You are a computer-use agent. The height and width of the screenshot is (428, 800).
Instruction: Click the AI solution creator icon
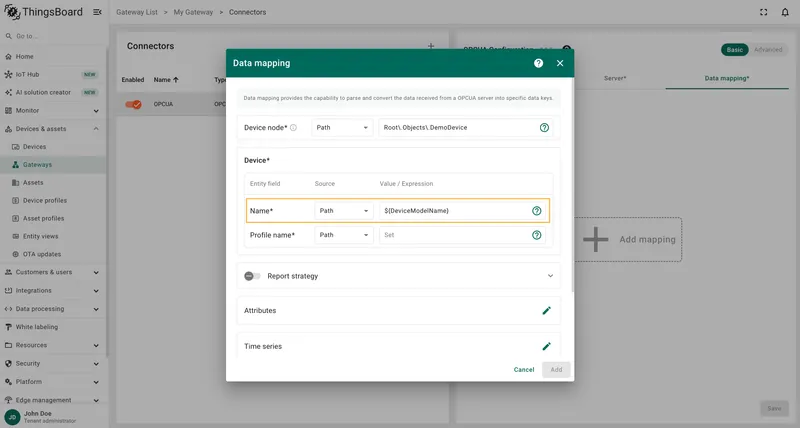[x=8, y=92]
